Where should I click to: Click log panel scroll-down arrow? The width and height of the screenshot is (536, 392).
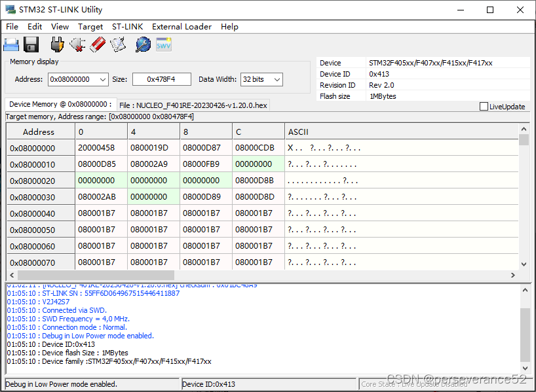(525, 368)
